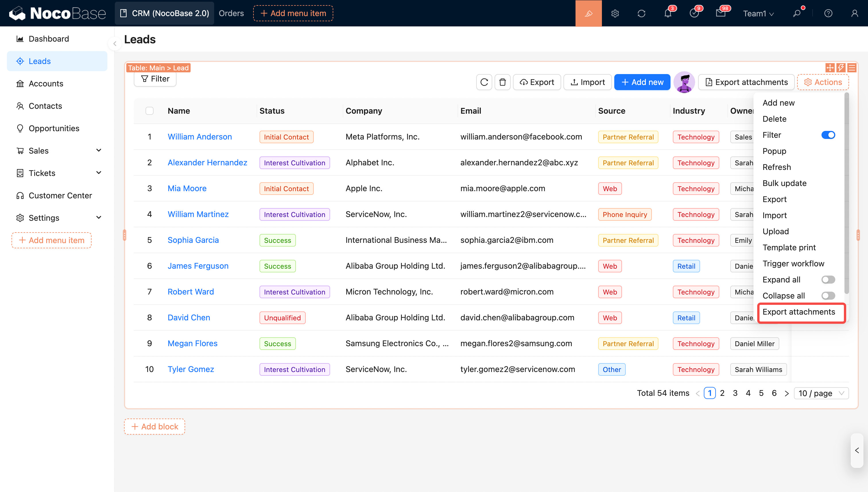Open William Anderson lead link
This screenshot has height=492, width=868.
point(200,137)
